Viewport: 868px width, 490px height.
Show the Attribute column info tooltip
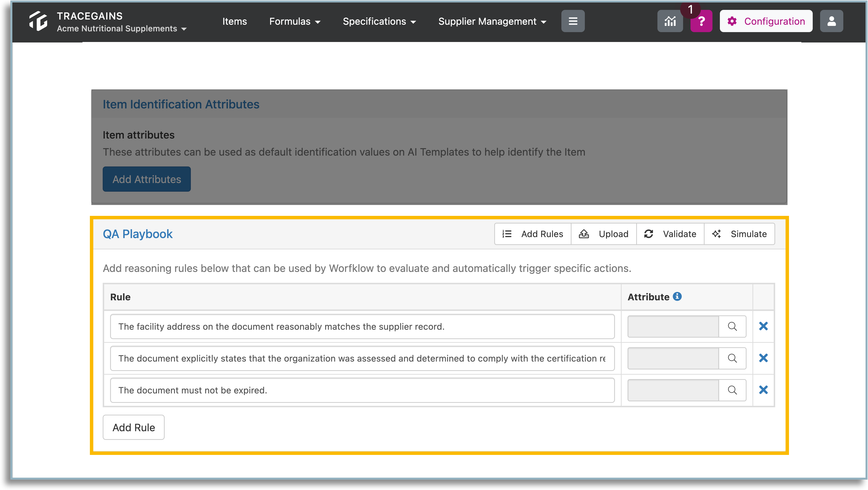[677, 297]
